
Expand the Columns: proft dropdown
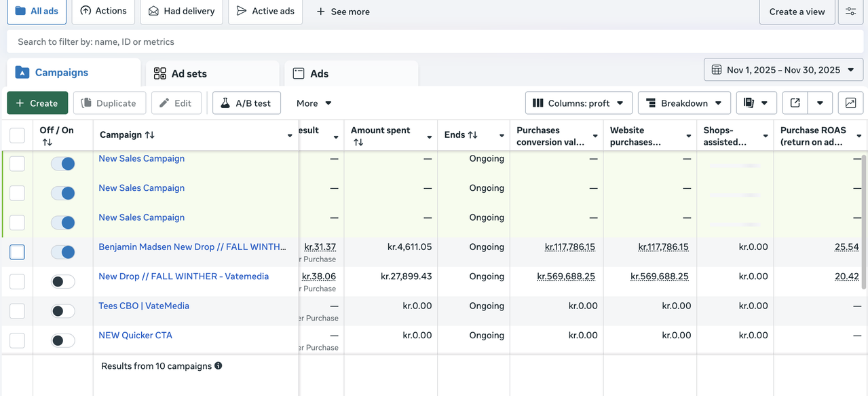(578, 103)
